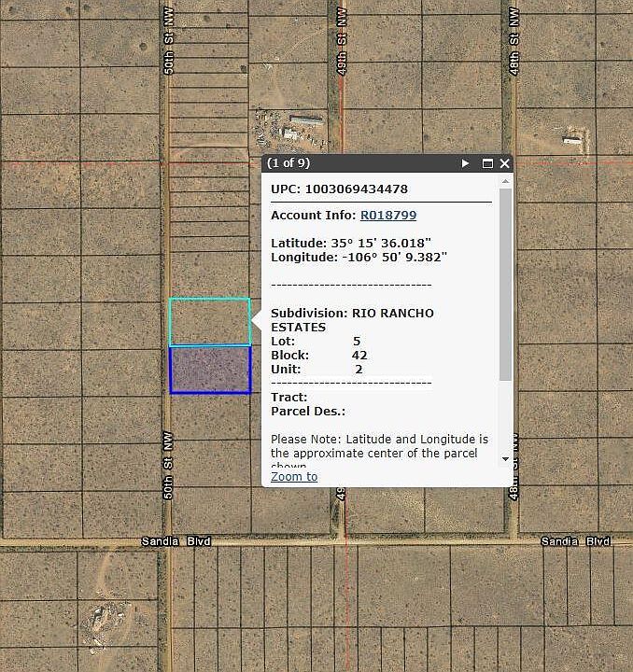Click the Lot: 5 line
This screenshot has height=672, width=633.
click(316, 342)
